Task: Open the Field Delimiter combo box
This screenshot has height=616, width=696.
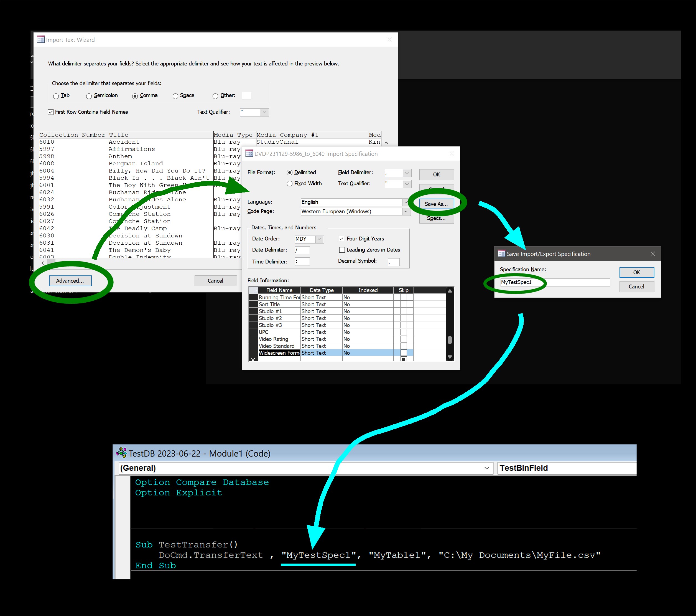Action: tap(407, 173)
